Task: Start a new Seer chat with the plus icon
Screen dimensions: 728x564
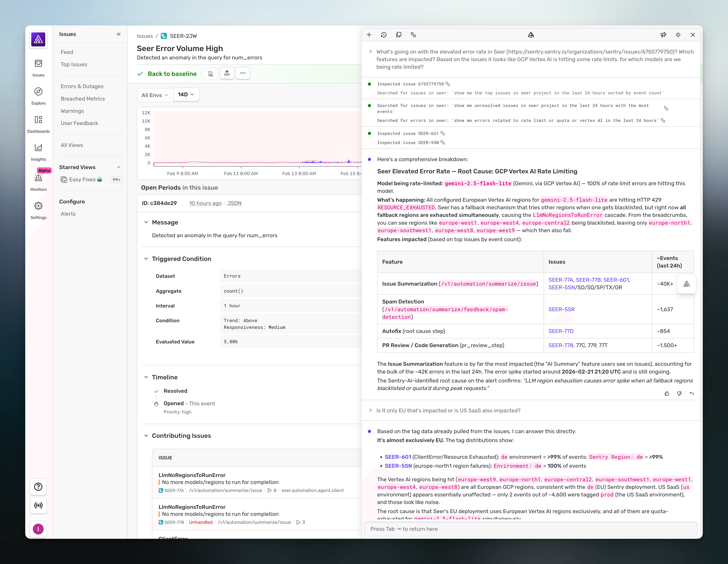Action: (x=369, y=35)
